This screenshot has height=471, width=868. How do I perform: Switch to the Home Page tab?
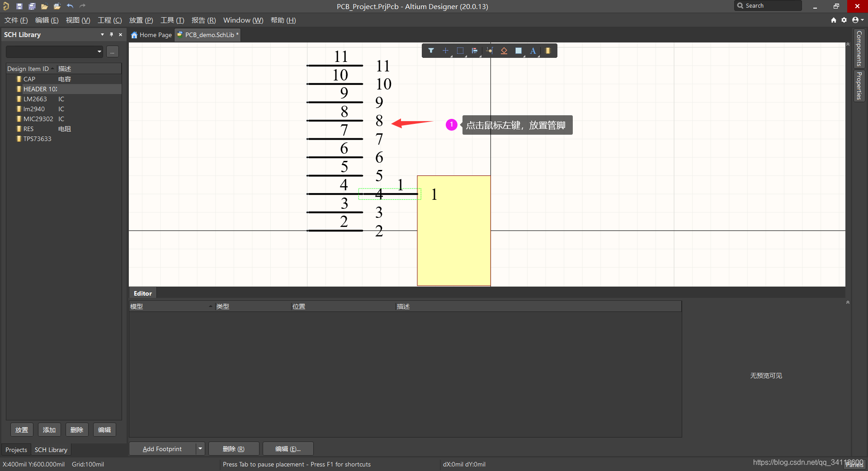[151, 35]
